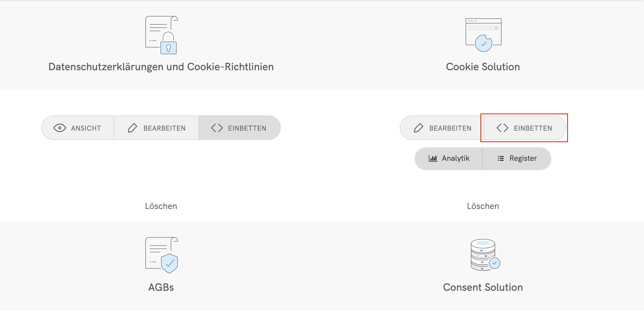Click the Consent Solution database icon
Screen dimensions: 644x314
point(485,255)
